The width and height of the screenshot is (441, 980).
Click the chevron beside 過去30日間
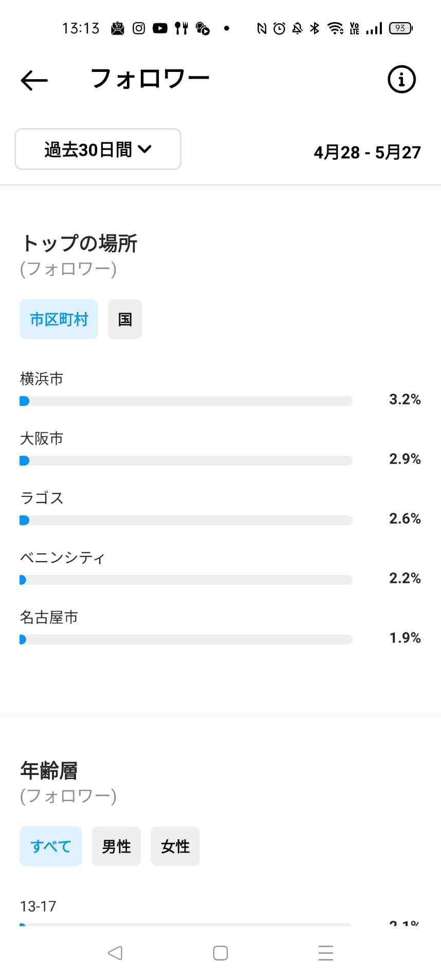pyautogui.click(x=145, y=149)
